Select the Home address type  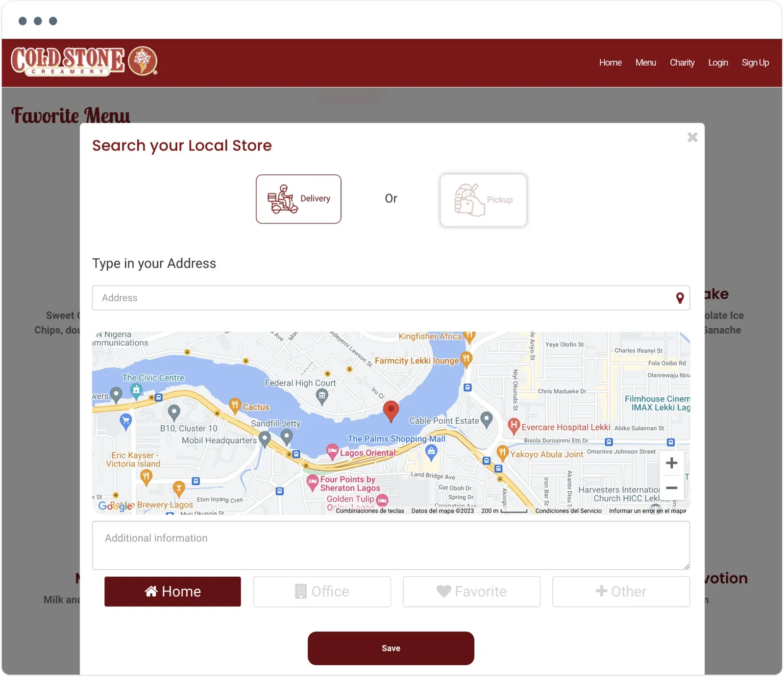coord(172,591)
